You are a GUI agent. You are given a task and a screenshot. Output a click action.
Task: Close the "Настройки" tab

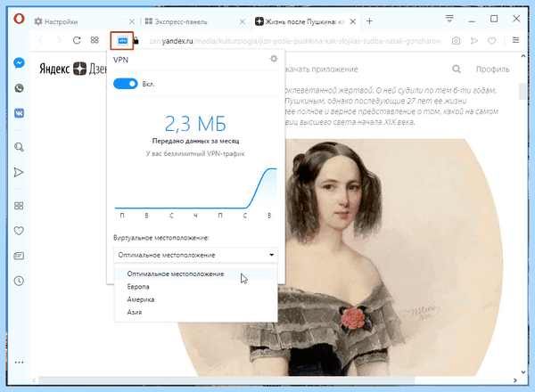pyautogui.click(x=132, y=21)
